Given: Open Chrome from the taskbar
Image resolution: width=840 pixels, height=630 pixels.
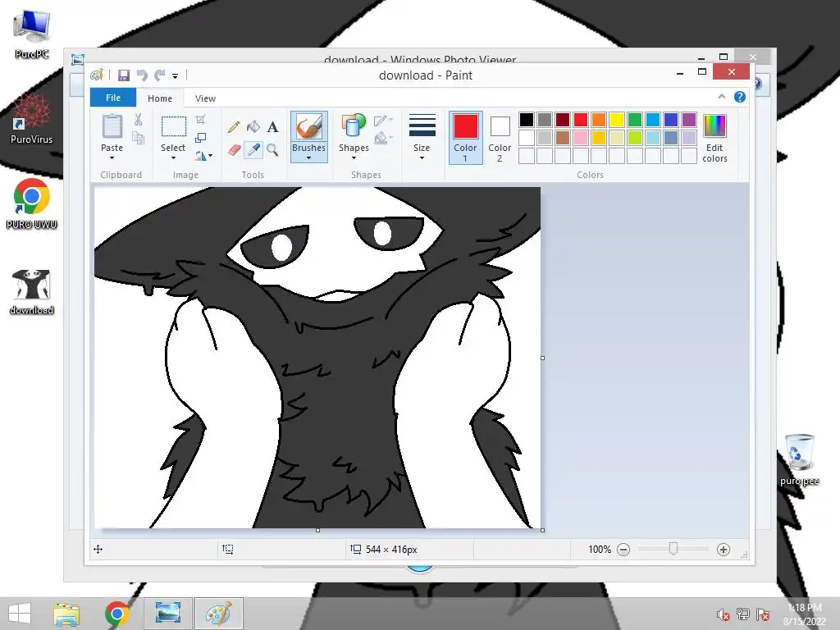Looking at the screenshot, I should tap(116, 614).
